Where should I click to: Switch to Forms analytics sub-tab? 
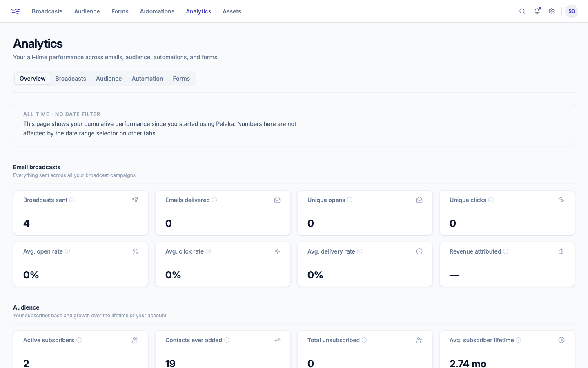click(x=181, y=79)
